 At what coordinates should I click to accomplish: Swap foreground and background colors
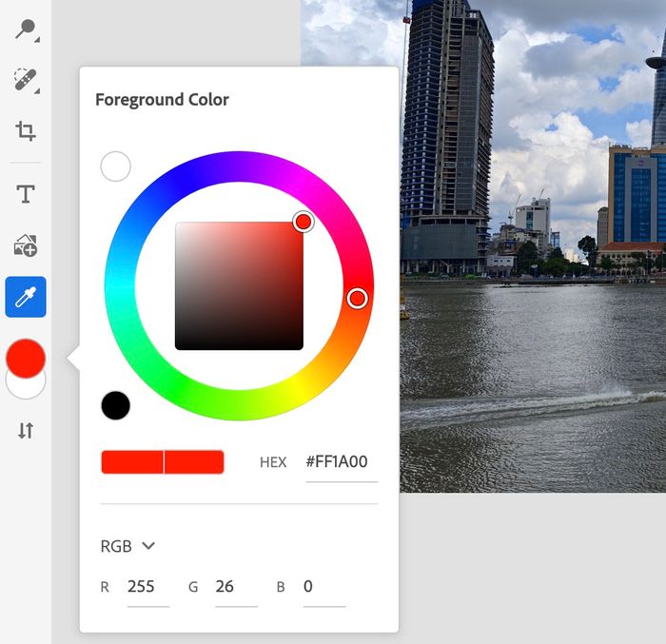tap(26, 430)
